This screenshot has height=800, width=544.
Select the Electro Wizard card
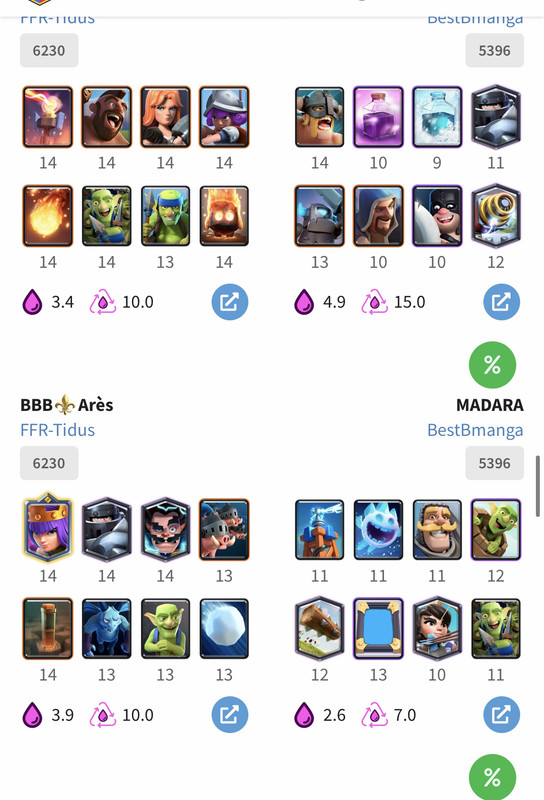coord(165,530)
